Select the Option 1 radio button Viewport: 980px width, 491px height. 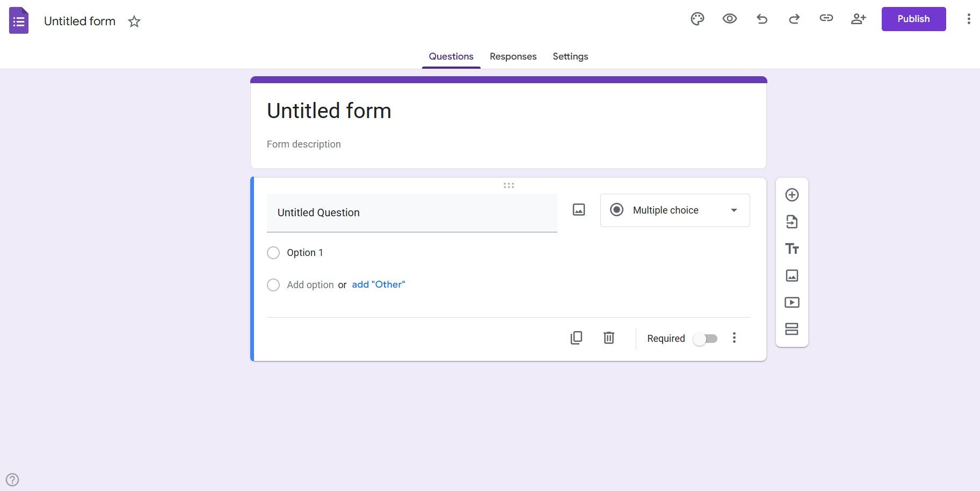[x=273, y=252]
